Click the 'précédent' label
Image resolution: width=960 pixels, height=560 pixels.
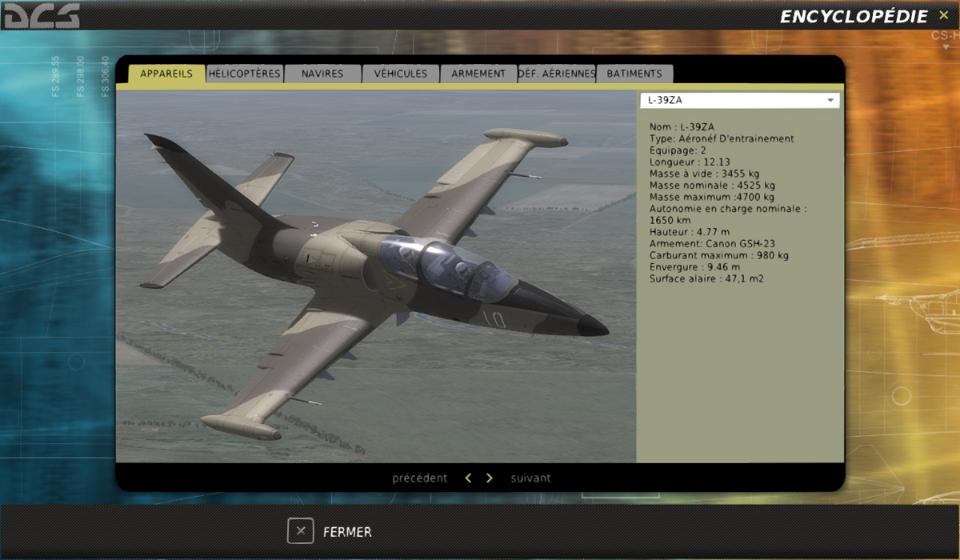[419, 478]
